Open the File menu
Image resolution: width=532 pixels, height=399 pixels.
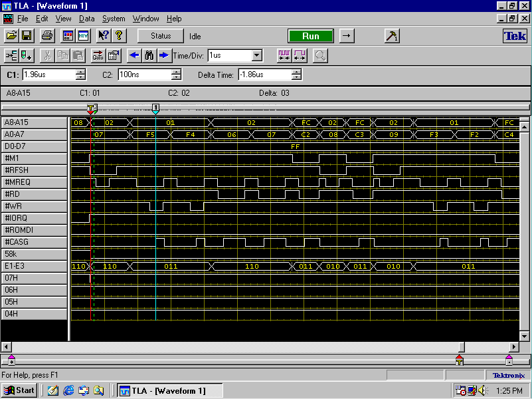(23, 19)
